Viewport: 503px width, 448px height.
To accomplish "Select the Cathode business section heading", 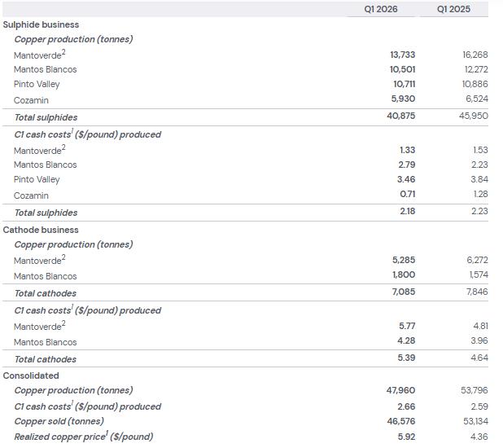I will click(41, 230).
